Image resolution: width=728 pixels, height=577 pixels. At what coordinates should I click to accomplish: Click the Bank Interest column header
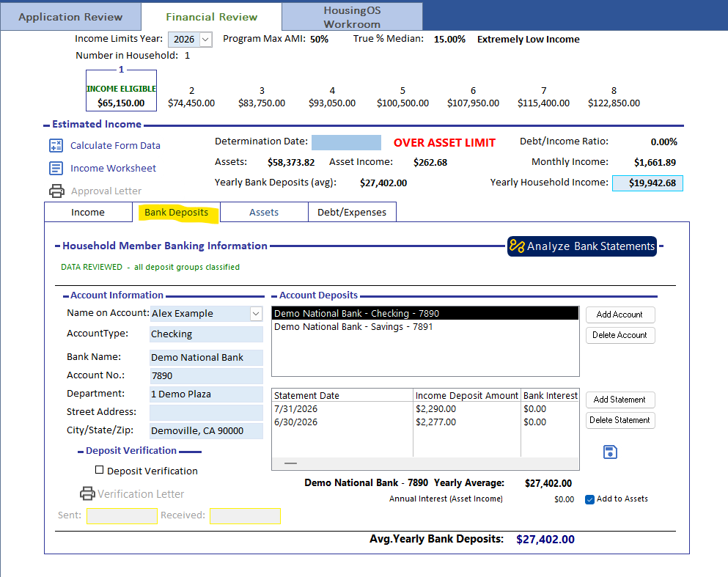click(x=550, y=395)
